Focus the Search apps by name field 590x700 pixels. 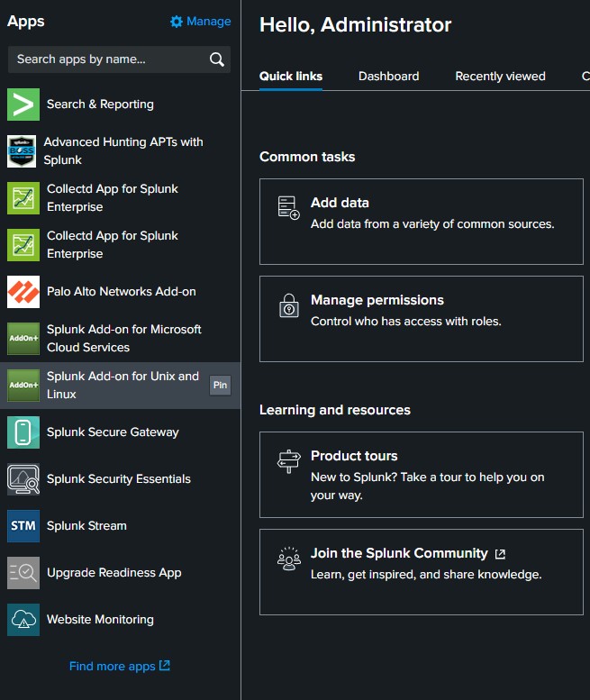coord(108,59)
